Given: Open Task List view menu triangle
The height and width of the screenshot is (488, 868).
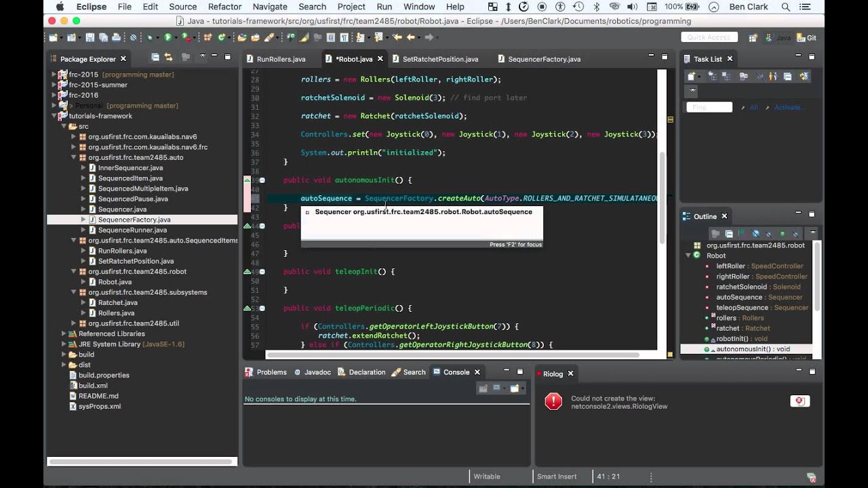Looking at the screenshot, I should 692,90.
